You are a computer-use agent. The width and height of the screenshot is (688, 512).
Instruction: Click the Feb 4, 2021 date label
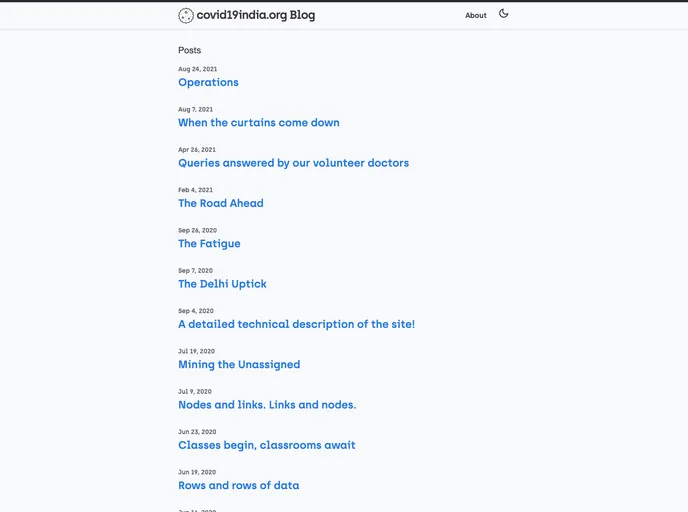point(195,190)
